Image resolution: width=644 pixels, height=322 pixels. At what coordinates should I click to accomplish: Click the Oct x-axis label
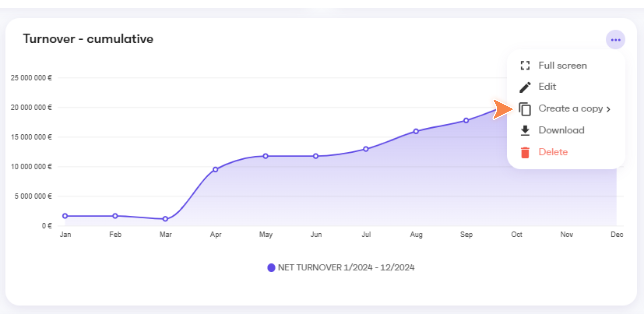tap(517, 235)
